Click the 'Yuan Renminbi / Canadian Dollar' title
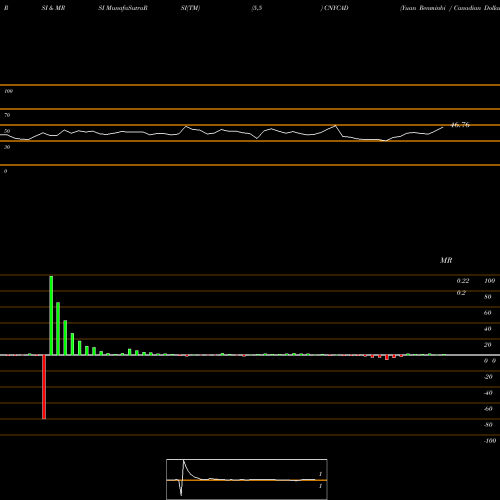The image size is (500, 500). (x=450, y=8)
